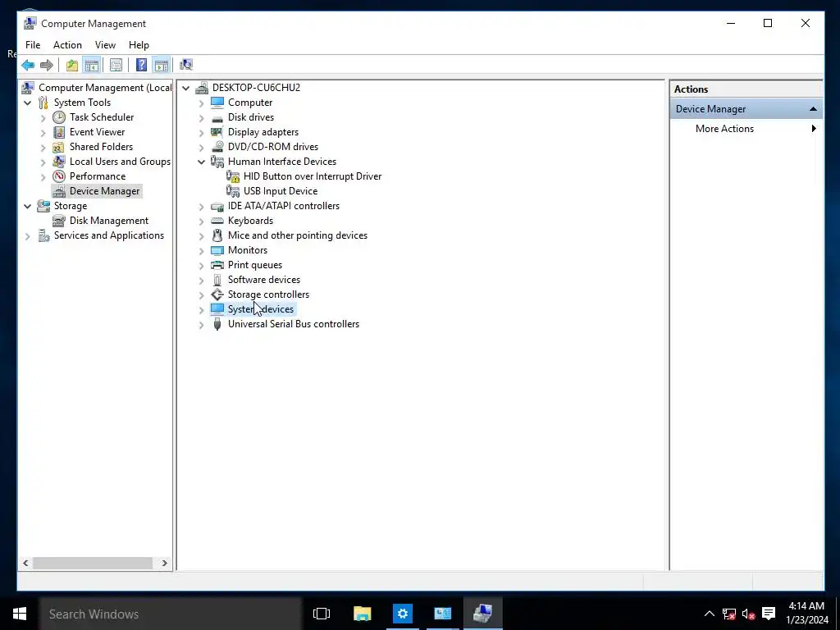The height and width of the screenshot is (630, 840).
Task: Collapse the Storage node
Action: [27, 206]
